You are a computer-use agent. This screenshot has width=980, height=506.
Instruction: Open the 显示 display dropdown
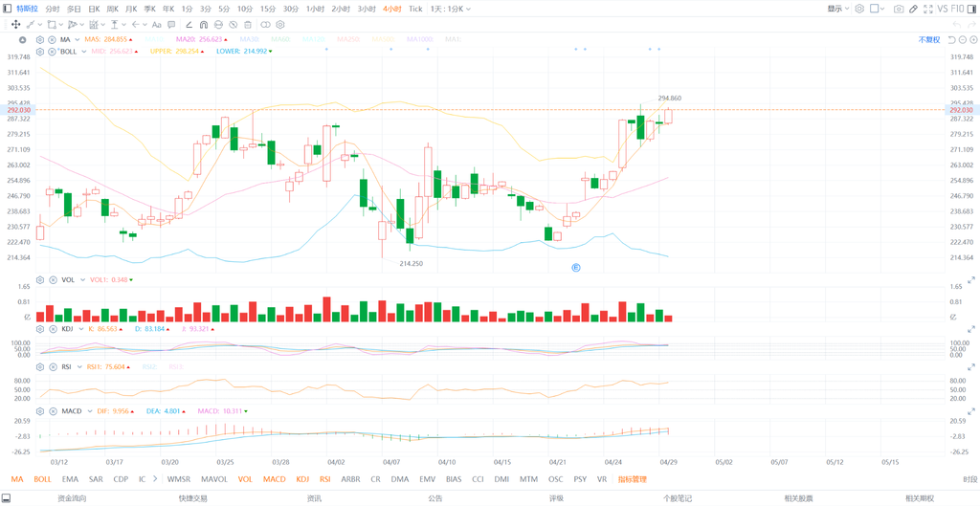[x=838, y=9]
